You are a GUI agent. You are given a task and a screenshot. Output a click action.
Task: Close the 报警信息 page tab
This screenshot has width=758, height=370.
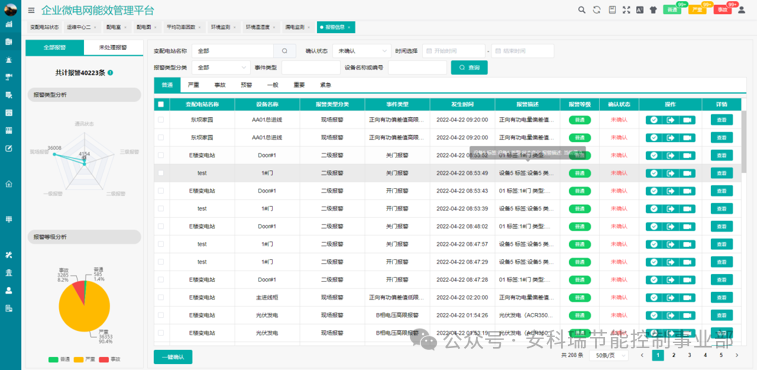click(349, 28)
